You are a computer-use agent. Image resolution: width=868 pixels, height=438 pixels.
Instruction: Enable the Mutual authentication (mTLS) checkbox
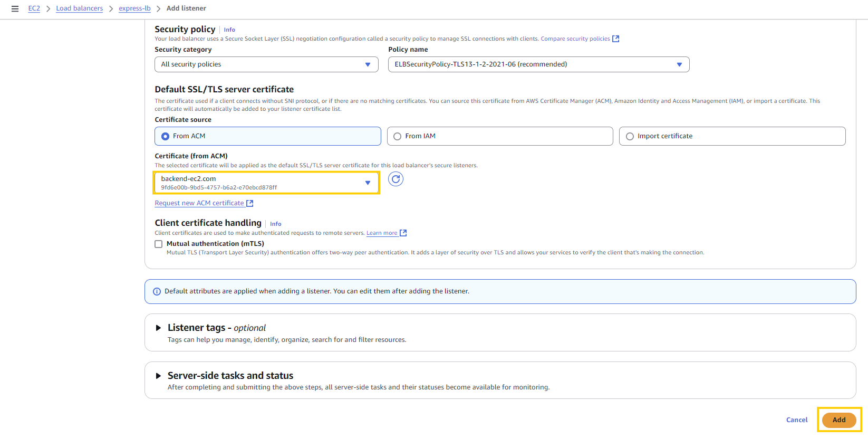click(x=158, y=244)
